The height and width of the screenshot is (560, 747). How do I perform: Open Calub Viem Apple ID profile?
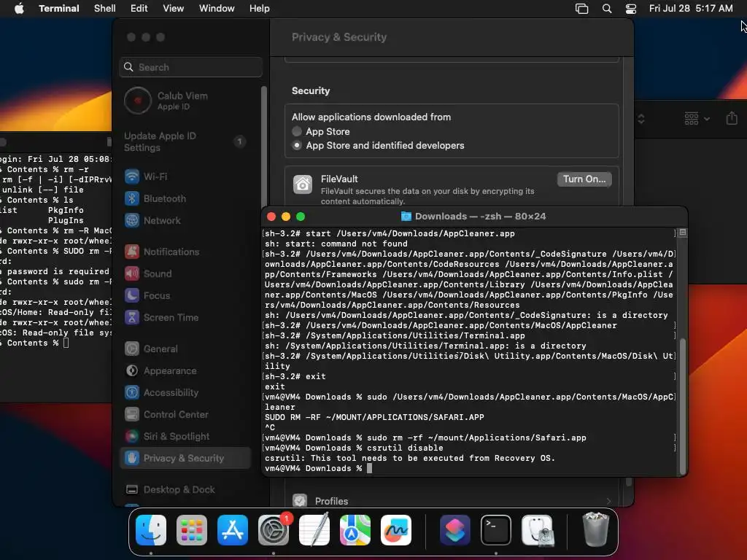click(185, 101)
